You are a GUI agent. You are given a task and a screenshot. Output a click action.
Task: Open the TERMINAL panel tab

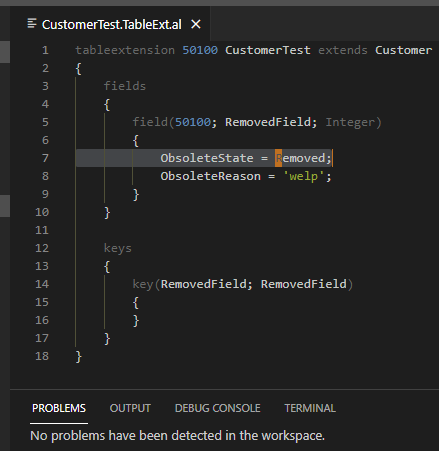[310, 408]
